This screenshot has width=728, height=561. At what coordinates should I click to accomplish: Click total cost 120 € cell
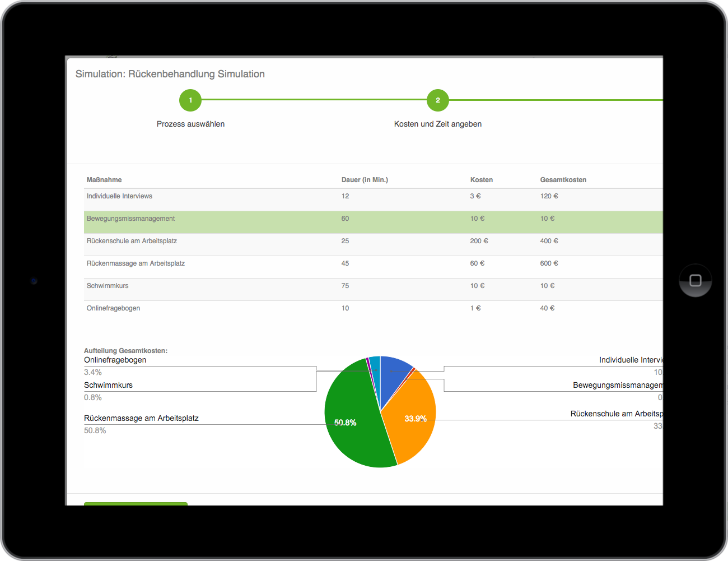coord(549,196)
